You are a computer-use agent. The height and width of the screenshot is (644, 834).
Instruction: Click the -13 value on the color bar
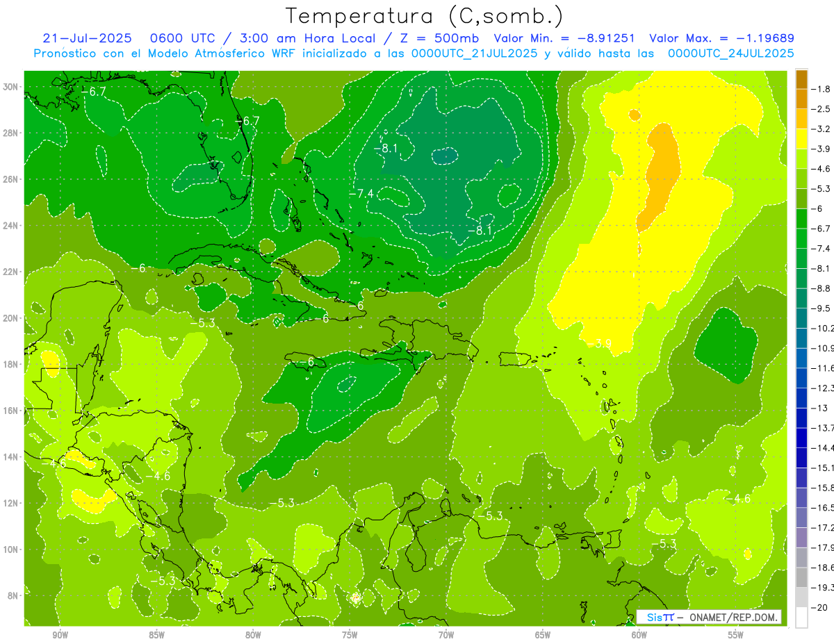[820, 407]
